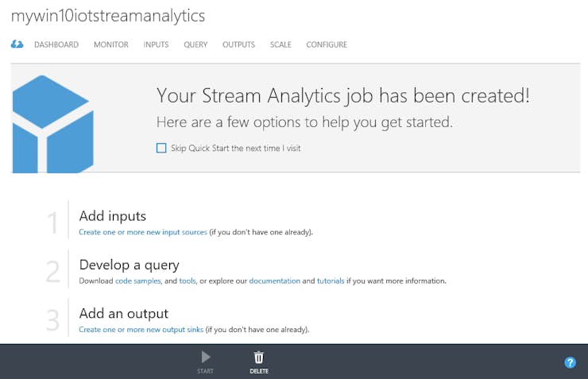Screen dimensions: 588x379
Task: Click Create one or more new output sinks
Action: pyautogui.click(x=141, y=330)
